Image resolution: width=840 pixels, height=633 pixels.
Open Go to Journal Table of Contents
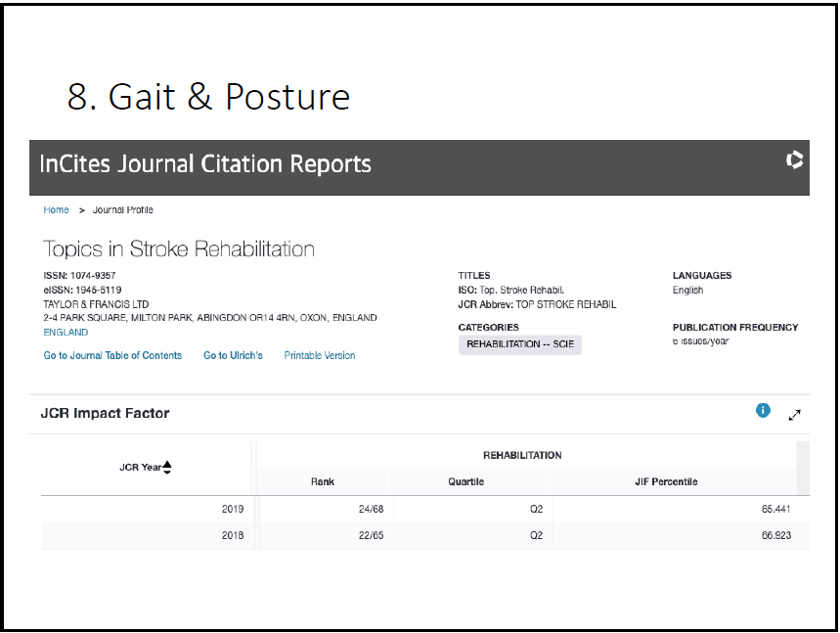112,356
